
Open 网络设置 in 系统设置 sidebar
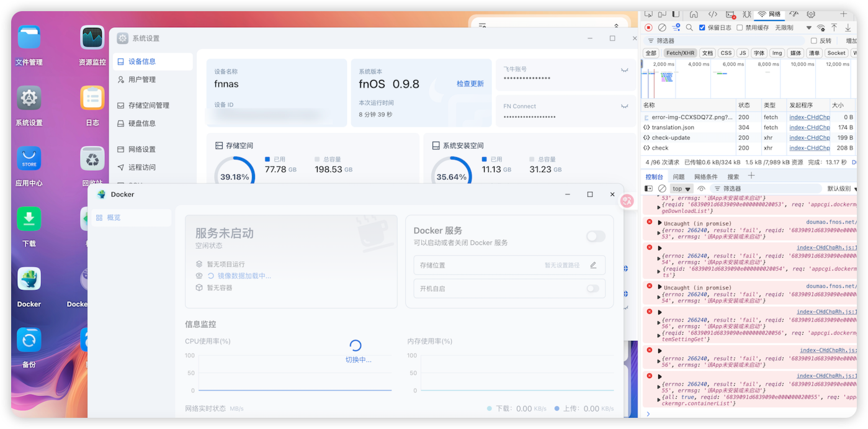click(x=154, y=150)
